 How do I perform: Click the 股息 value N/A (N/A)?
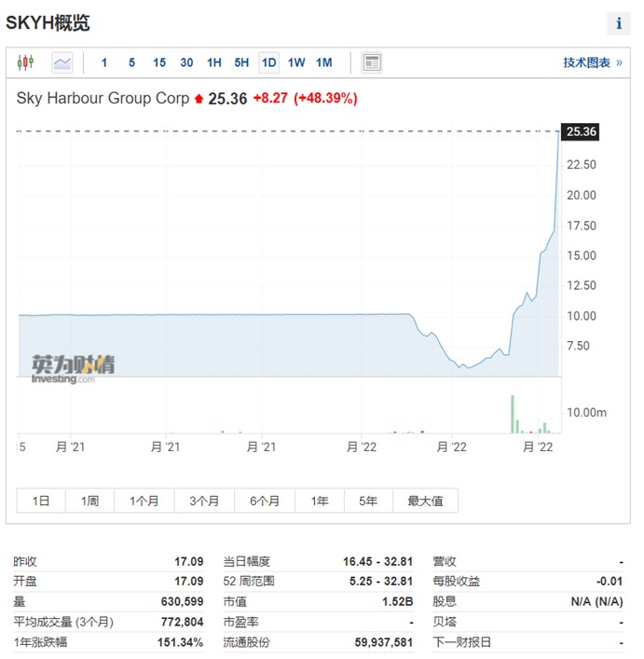596,601
